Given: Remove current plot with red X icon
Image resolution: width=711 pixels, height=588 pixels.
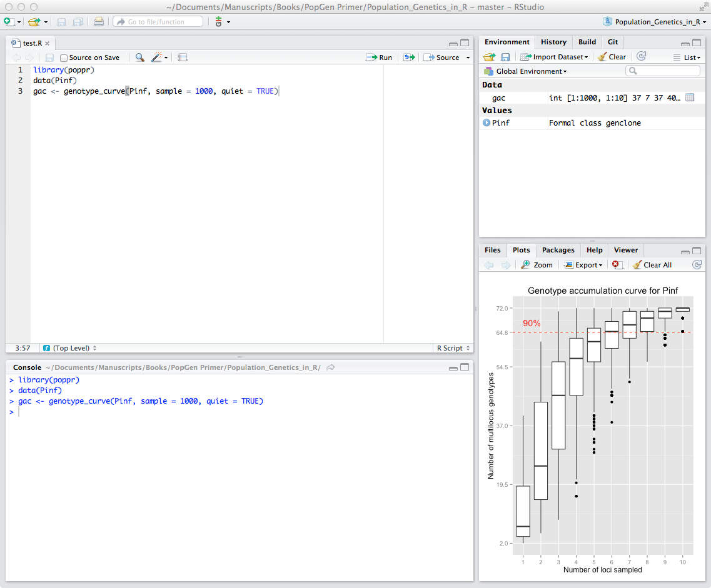Looking at the screenshot, I should (617, 265).
